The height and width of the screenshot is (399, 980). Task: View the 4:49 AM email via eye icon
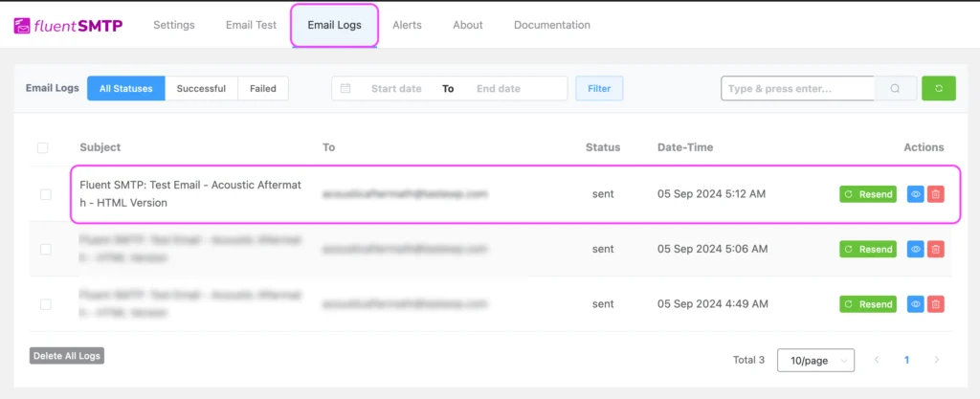pos(916,304)
